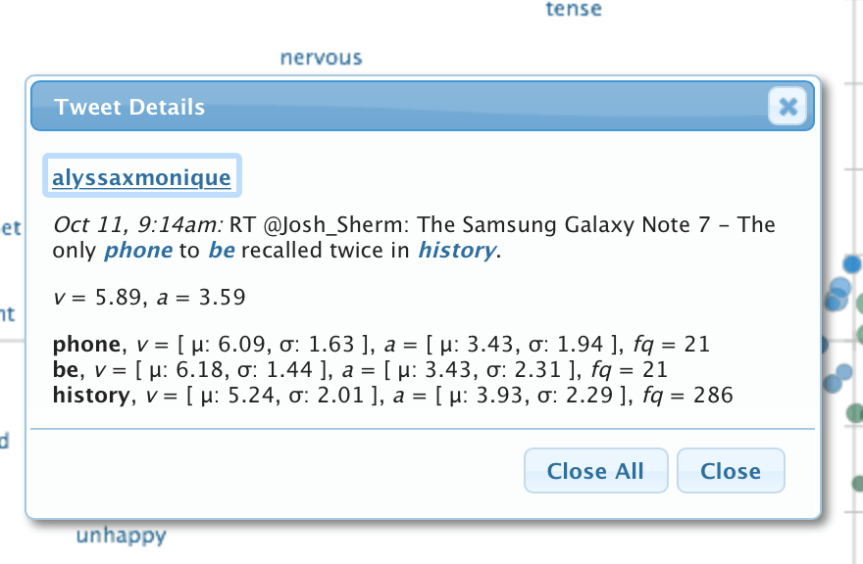Click the highlighted word "be" in tweet

221,250
